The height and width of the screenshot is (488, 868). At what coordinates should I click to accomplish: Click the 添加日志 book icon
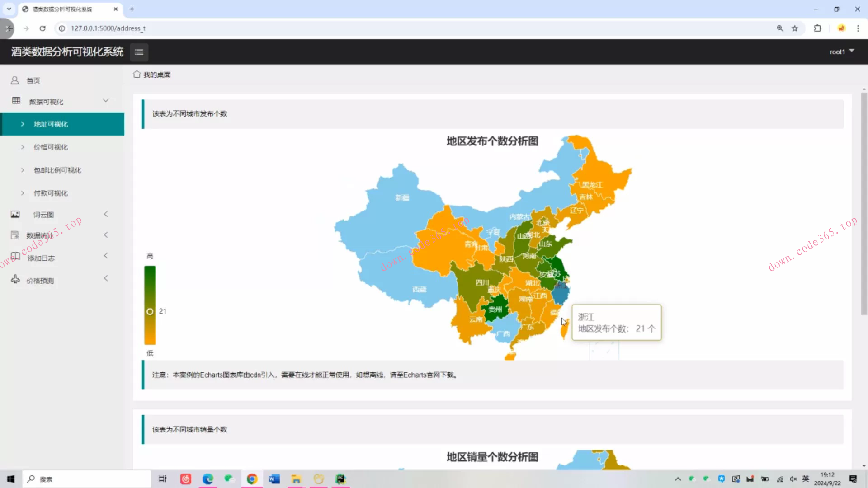15,256
